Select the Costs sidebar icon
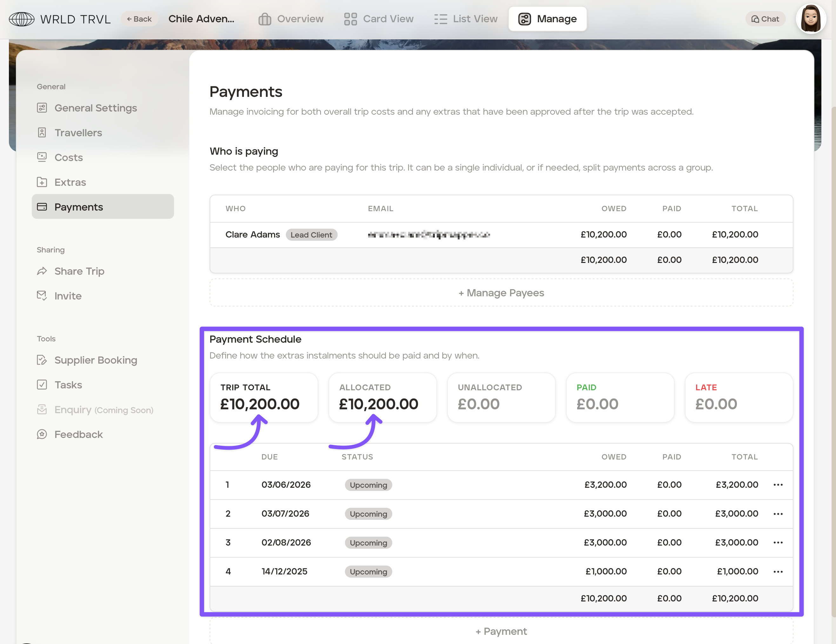Image resolution: width=836 pixels, height=644 pixels. point(42,157)
